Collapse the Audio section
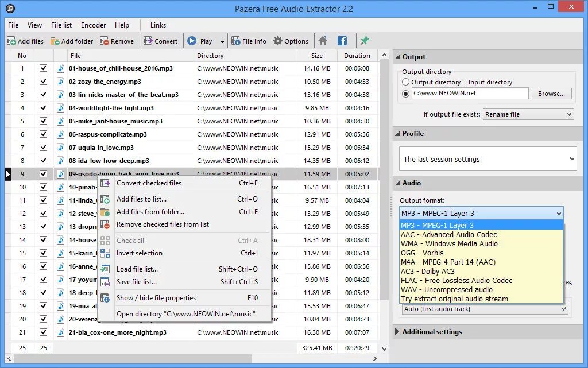 398,183
